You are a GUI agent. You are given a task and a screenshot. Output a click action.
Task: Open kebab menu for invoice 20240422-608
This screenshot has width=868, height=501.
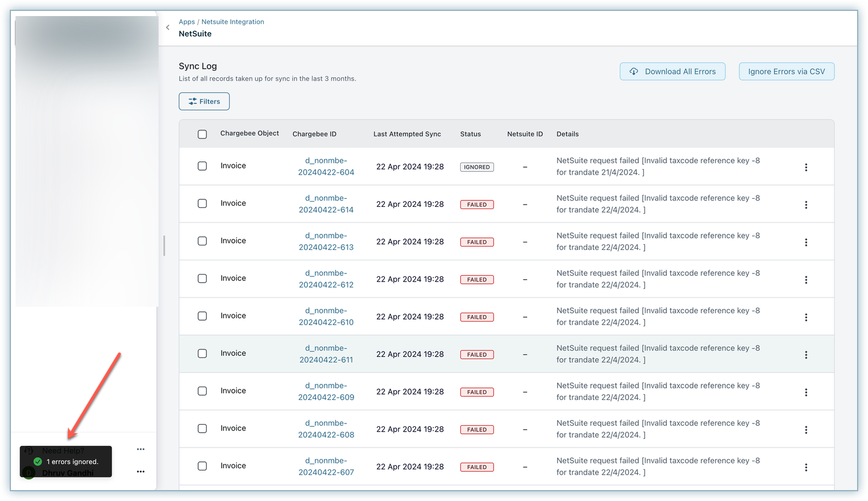(806, 430)
